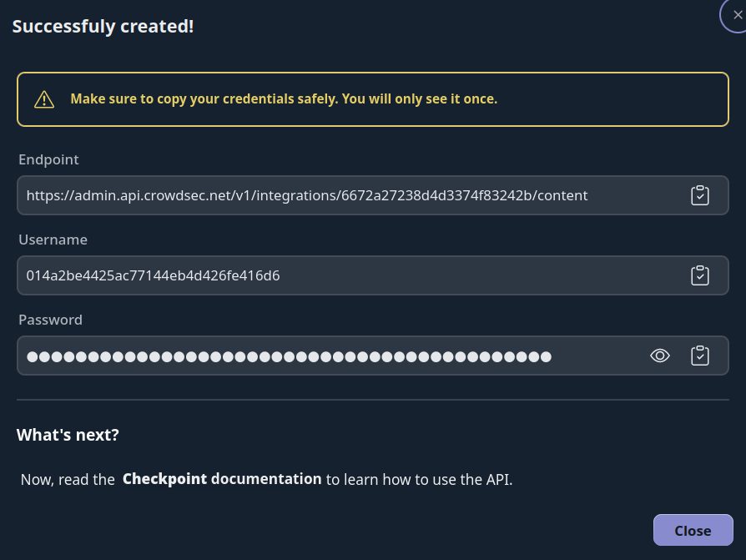
Task: Open the Checkpoint documentation link
Action: tap(222, 478)
